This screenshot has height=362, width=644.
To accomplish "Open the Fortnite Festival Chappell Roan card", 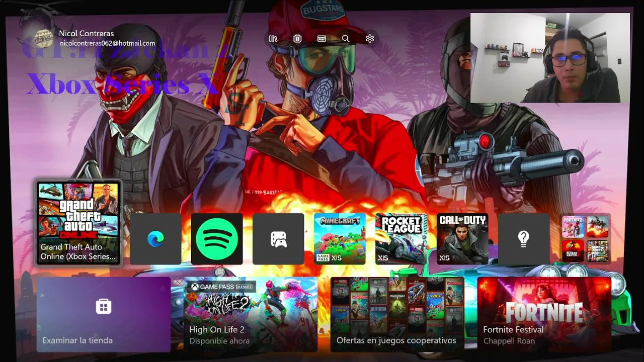I will coord(544,314).
